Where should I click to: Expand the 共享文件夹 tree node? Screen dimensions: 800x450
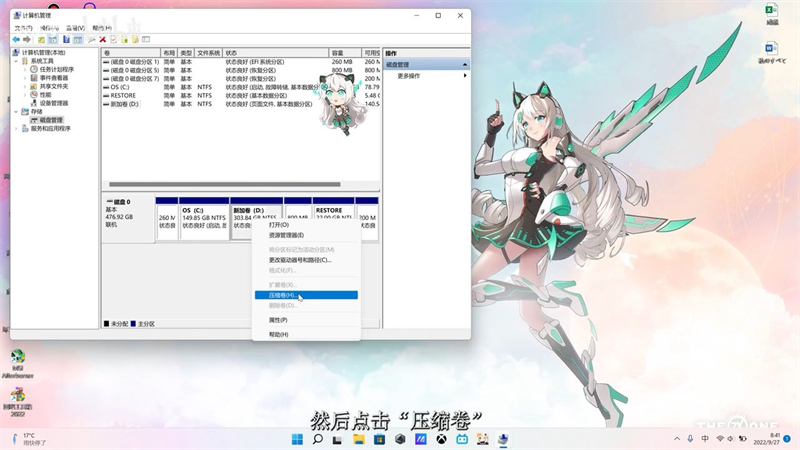tap(24, 86)
